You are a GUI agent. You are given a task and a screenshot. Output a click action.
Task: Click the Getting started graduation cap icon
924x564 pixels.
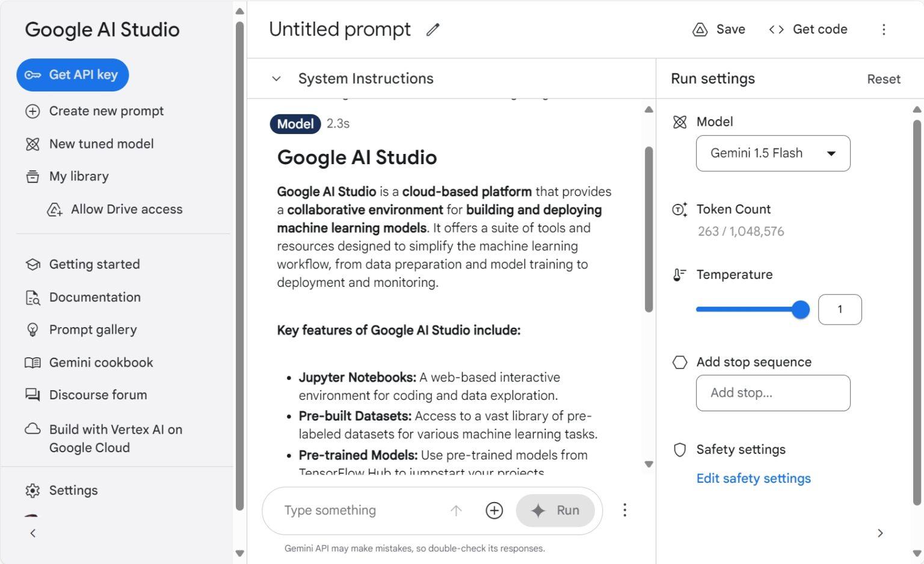pyautogui.click(x=32, y=265)
